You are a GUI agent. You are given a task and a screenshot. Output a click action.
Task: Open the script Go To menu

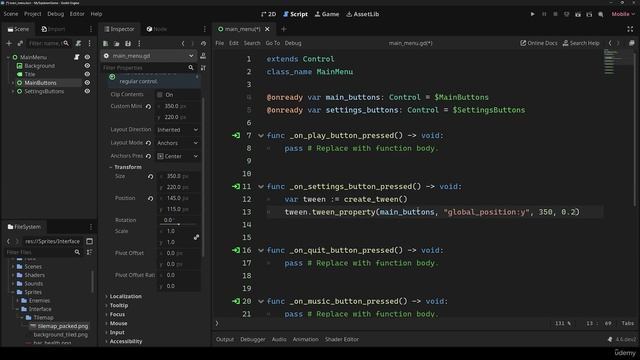click(x=273, y=43)
